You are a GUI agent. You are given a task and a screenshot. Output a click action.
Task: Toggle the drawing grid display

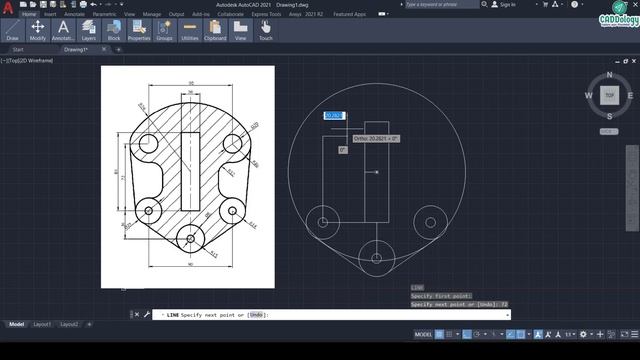pos(439,334)
